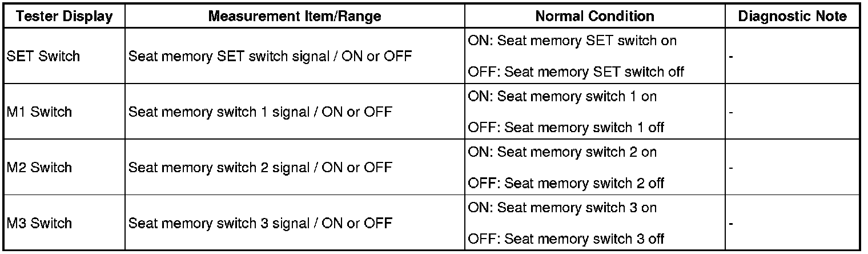The image size is (868, 254).
Task: Select the M3 Switch tester display cell
Action: [x=40, y=223]
